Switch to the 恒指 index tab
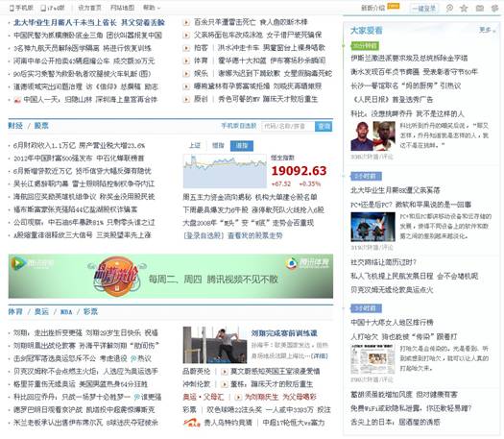The image size is (504, 439). [218, 146]
